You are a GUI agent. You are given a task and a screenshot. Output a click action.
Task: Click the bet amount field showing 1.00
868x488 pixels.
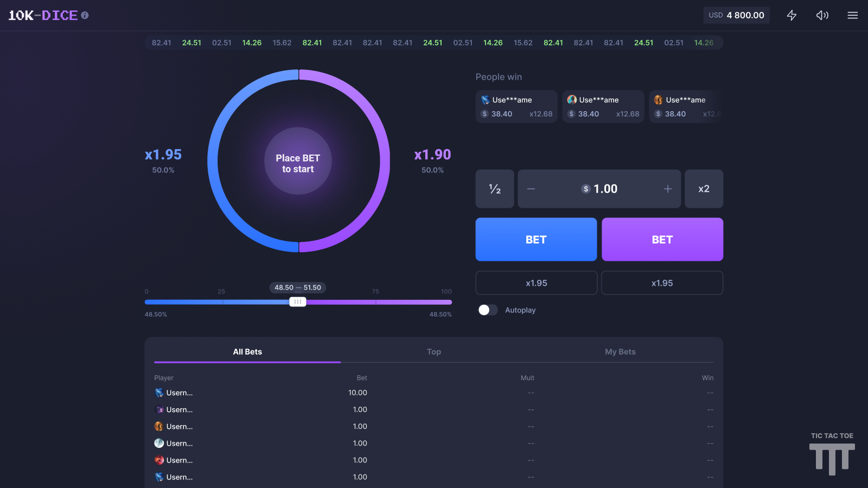[x=605, y=189]
